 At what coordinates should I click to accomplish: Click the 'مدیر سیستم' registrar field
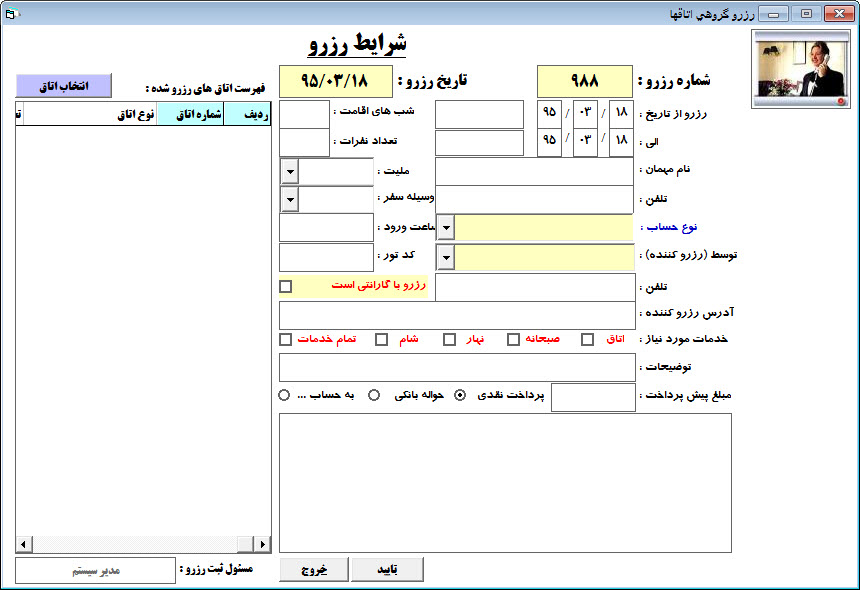(95, 571)
